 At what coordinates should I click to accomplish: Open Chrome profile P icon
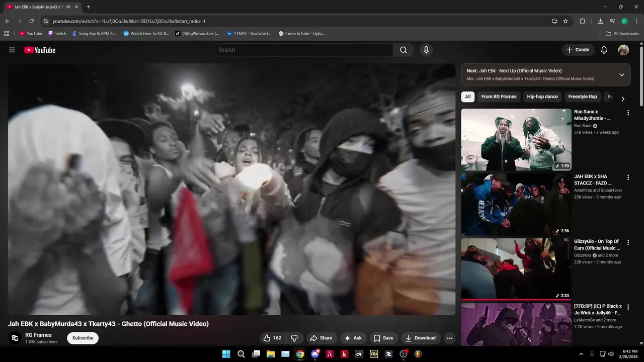[624, 21]
